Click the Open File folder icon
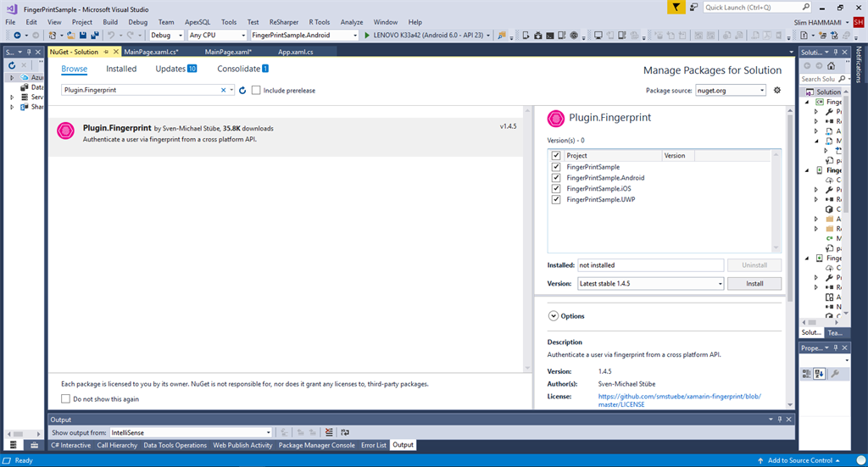 pyautogui.click(x=71, y=36)
